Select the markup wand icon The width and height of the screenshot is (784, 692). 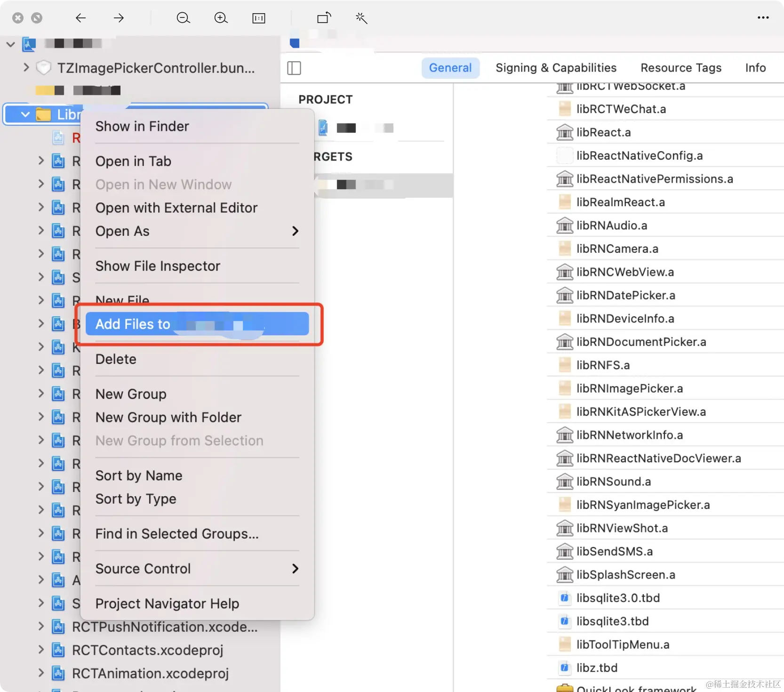click(361, 18)
